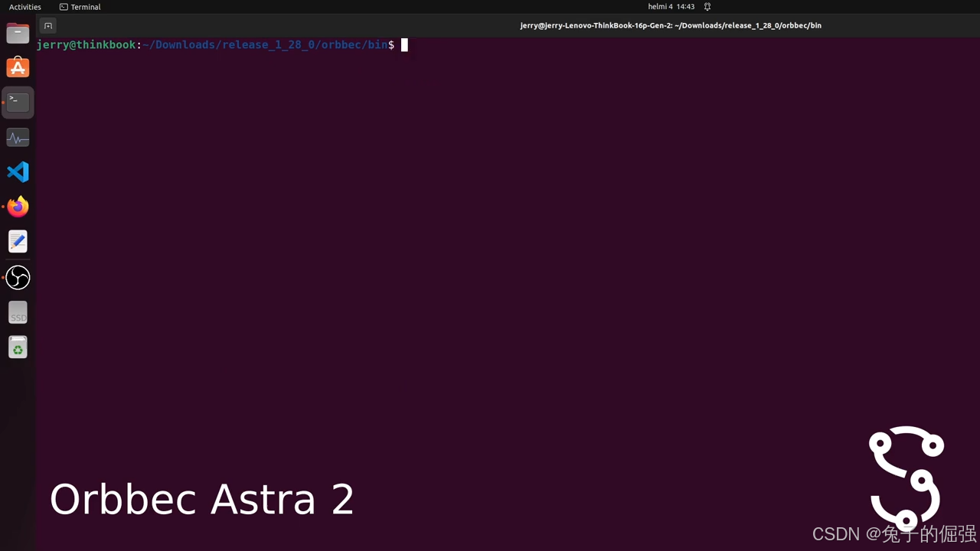Open Firefox from the dock
Screen dimensions: 980x551
pyautogui.click(x=18, y=207)
